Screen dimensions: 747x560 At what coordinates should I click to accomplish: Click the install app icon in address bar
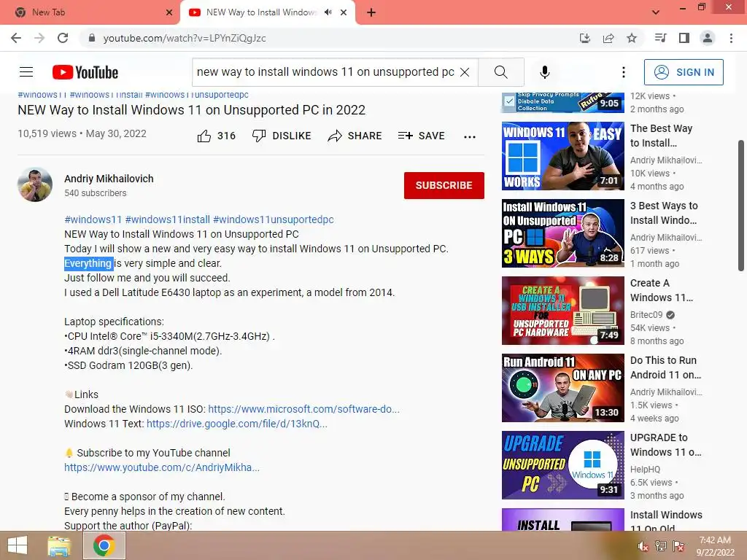point(584,38)
